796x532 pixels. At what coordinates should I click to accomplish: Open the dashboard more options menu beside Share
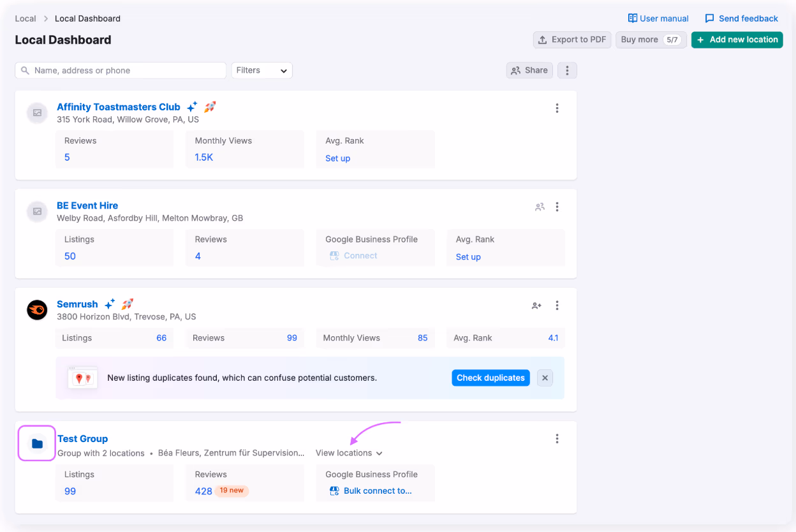click(x=567, y=70)
